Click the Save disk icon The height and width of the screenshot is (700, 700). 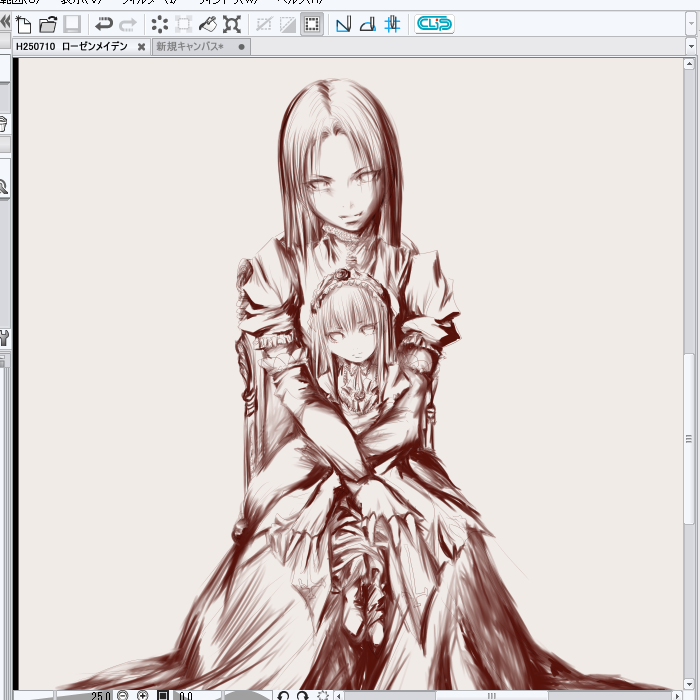point(72,24)
